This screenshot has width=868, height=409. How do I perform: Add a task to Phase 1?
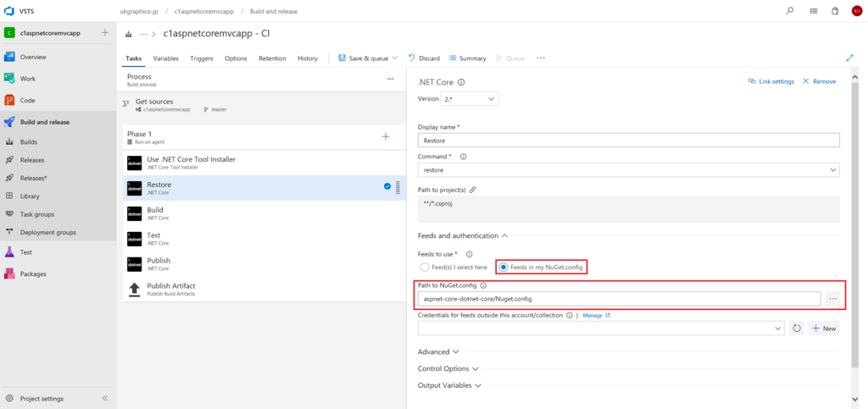pos(386,136)
